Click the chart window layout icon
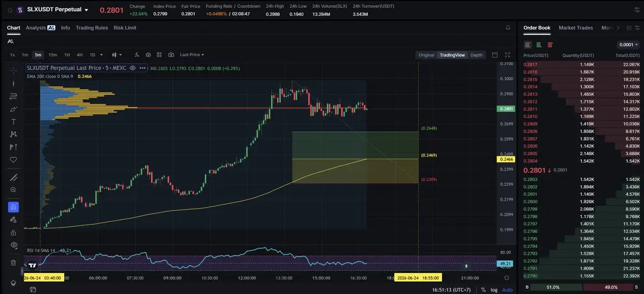 coord(495,55)
